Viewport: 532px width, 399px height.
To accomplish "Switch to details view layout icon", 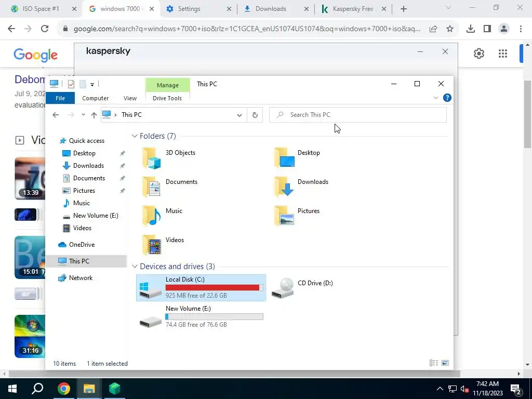I will coord(434,363).
